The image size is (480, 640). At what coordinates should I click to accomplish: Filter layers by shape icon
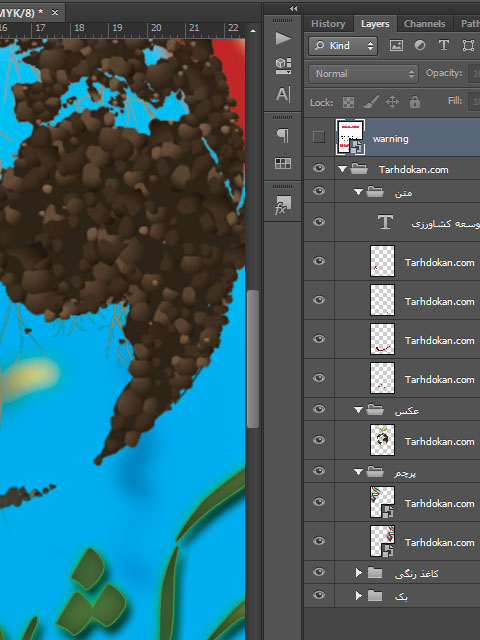468,45
